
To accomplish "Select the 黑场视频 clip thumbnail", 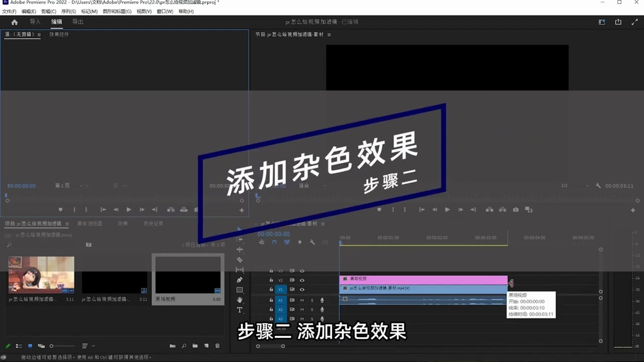I will coord(188,275).
